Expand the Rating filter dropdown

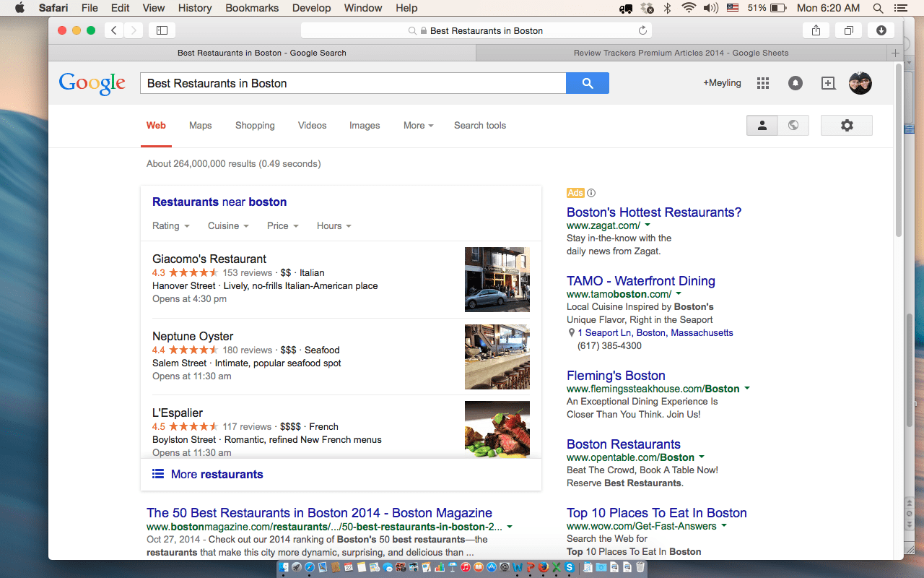[171, 225]
